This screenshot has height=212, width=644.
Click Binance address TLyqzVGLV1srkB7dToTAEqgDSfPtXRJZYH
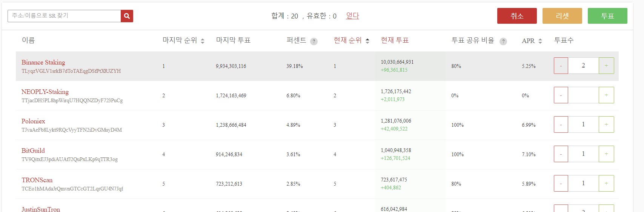click(x=71, y=71)
